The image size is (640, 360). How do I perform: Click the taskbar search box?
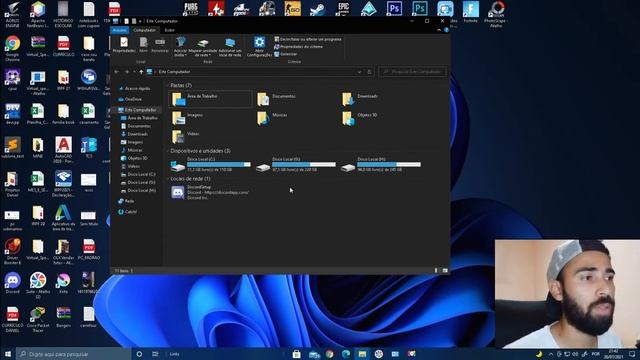click(73, 354)
